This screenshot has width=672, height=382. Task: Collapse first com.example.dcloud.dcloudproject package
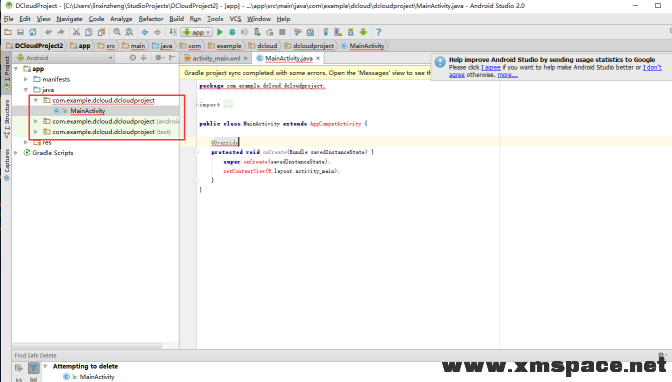click(x=36, y=100)
